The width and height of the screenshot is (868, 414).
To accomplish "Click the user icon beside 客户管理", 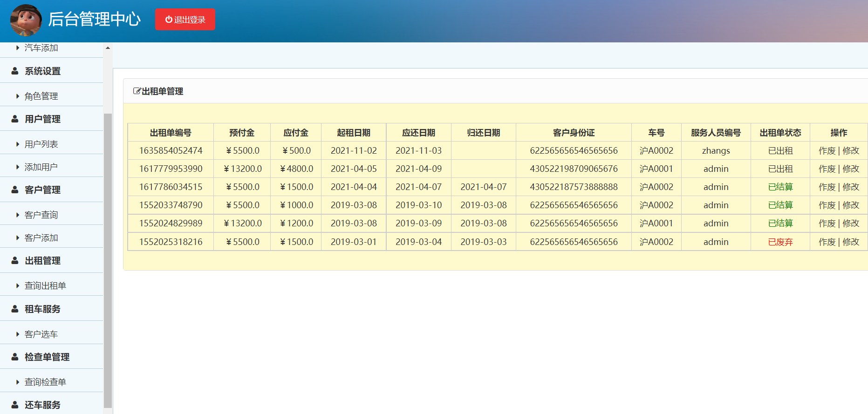I will [x=15, y=190].
